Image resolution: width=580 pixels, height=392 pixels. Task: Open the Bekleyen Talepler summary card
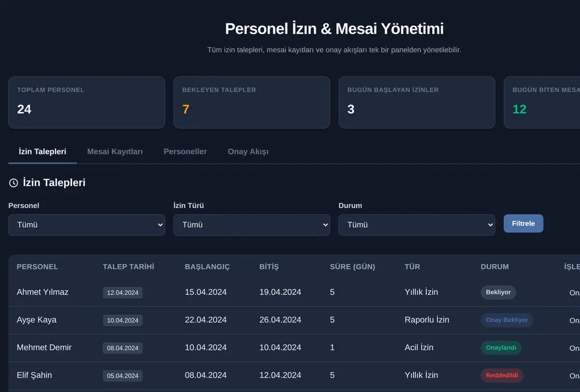[x=252, y=102]
